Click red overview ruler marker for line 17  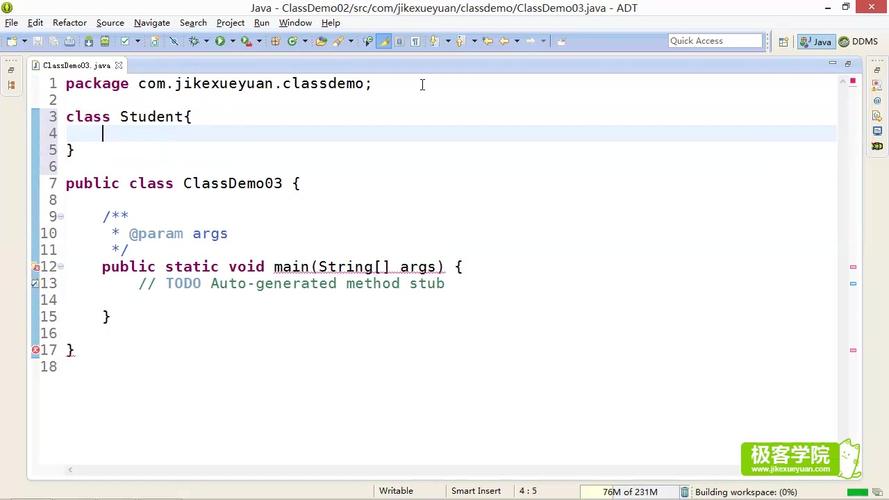click(853, 350)
